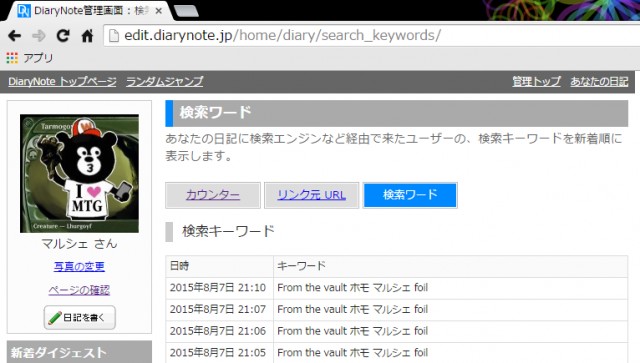Click the bear profile picture thumbnail
Image resolution: width=640 pixels, height=363 pixels.
(x=79, y=174)
